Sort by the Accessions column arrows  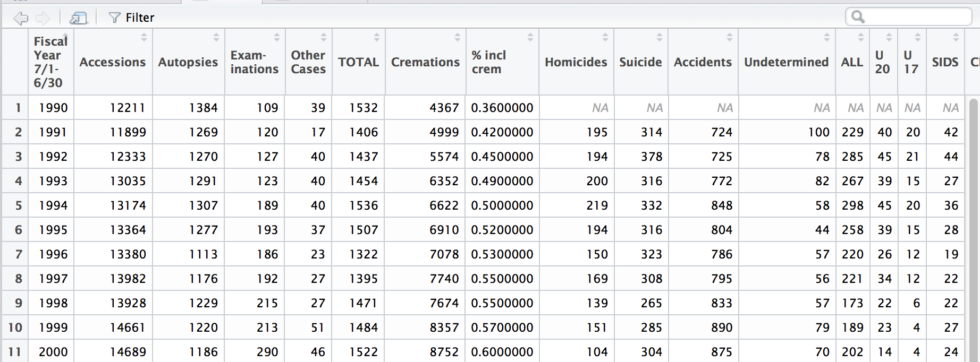tap(143, 37)
